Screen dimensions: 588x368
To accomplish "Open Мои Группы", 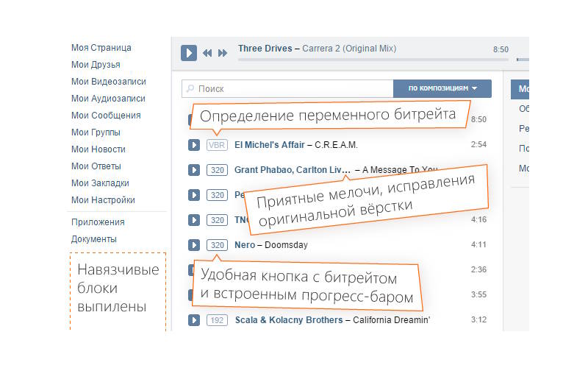I will [x=96, y=132].
